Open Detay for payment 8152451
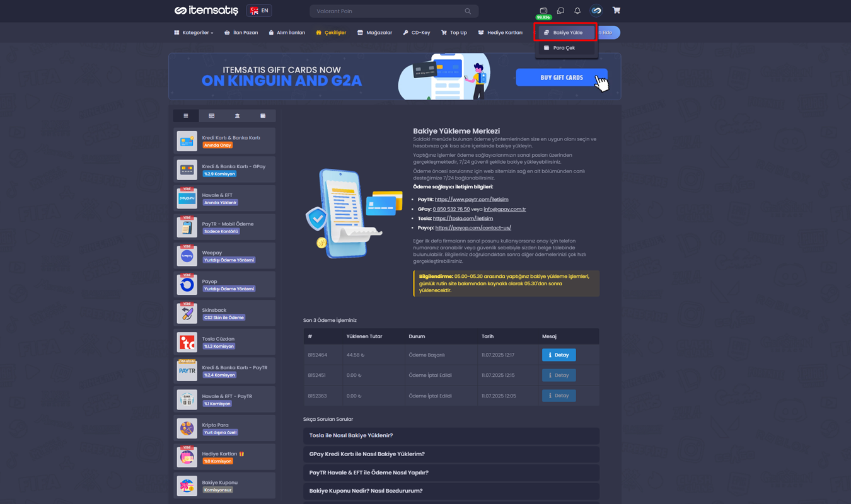This screenshot has width=851, height=504. click(559, 375)
